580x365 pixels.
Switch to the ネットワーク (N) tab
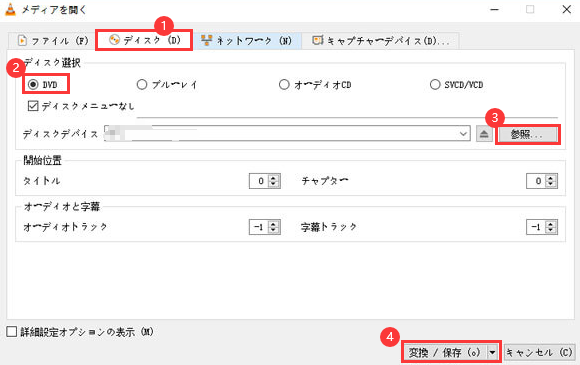click(x=247, y=40)
